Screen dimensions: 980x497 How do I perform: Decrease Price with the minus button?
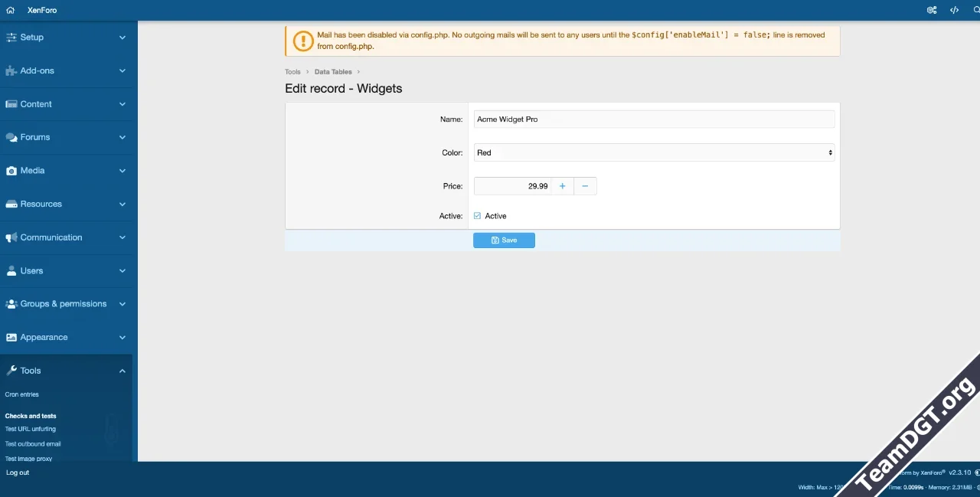(x=585, y=186)
